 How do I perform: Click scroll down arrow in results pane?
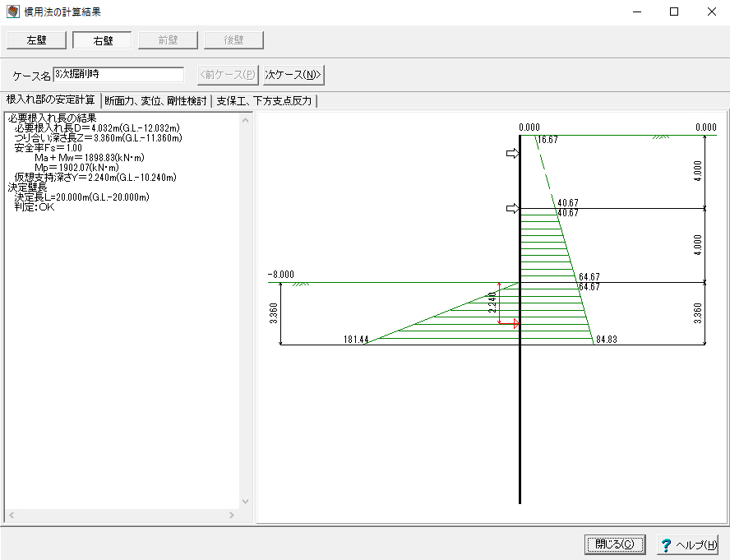[245, 502]
